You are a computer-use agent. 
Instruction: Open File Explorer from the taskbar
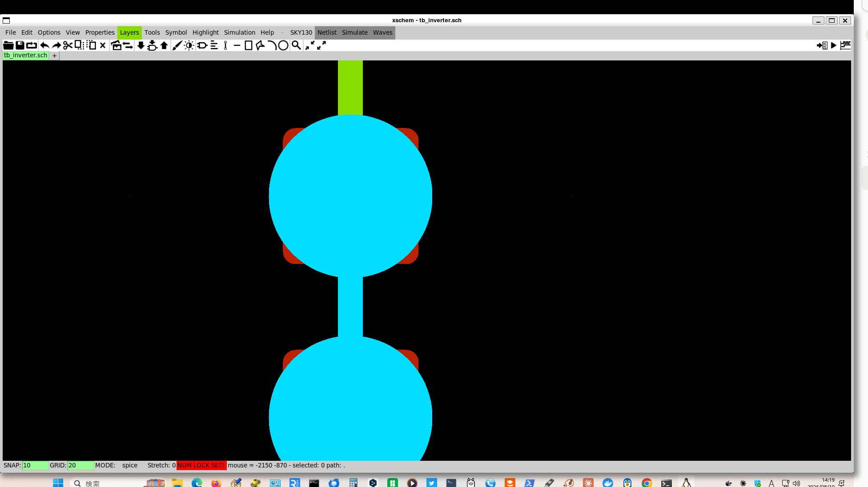(177, 483)
